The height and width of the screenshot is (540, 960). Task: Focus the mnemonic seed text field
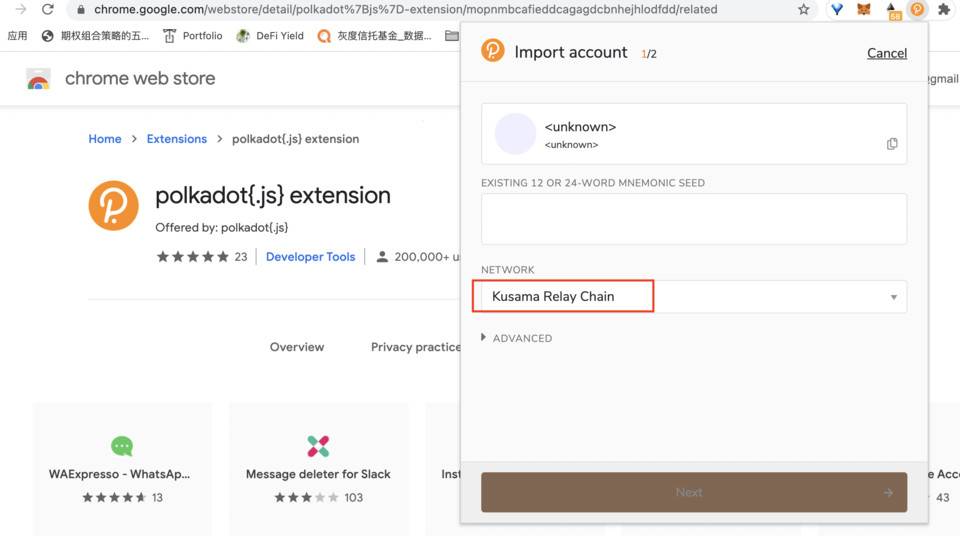694,219
